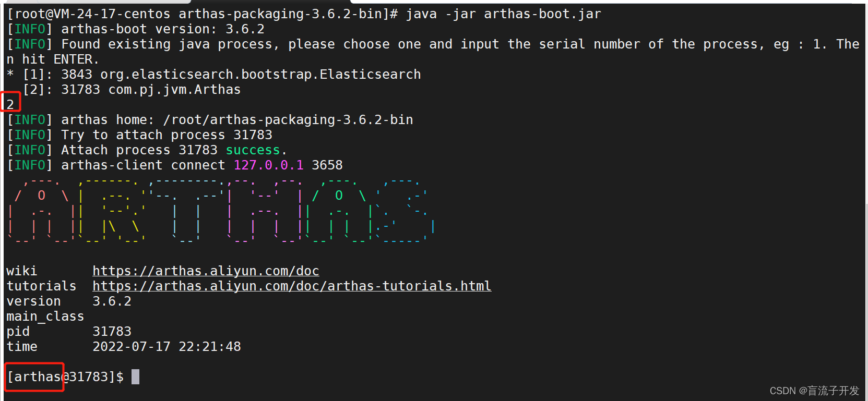Click 'Found existing java process' info line

coord(433,44)
